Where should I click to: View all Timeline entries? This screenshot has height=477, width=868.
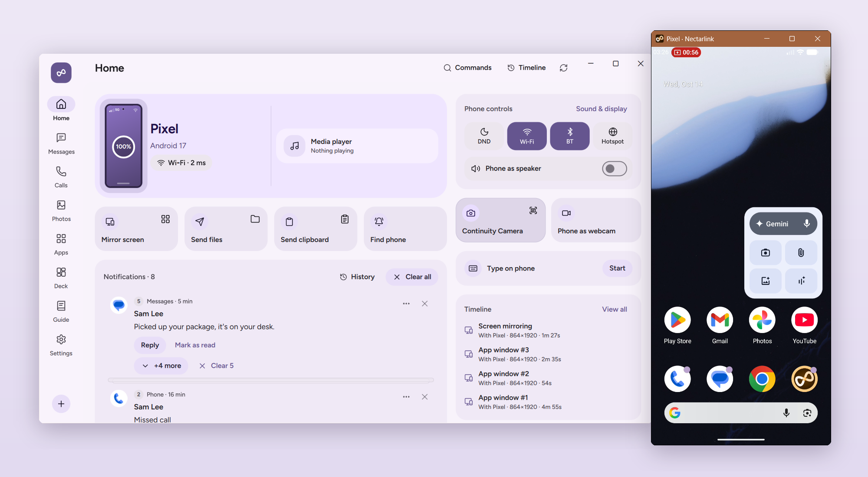click(614, 309)
